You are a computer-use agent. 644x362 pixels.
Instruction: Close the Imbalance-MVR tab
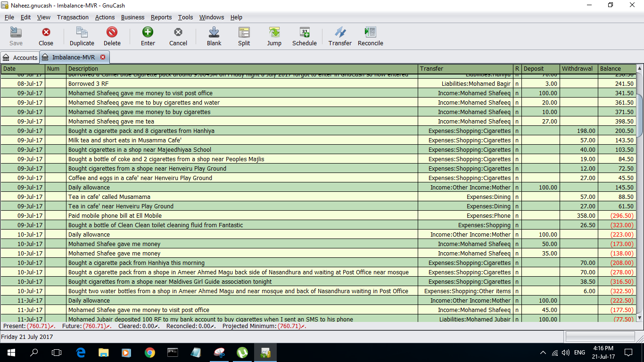(103, 57)
